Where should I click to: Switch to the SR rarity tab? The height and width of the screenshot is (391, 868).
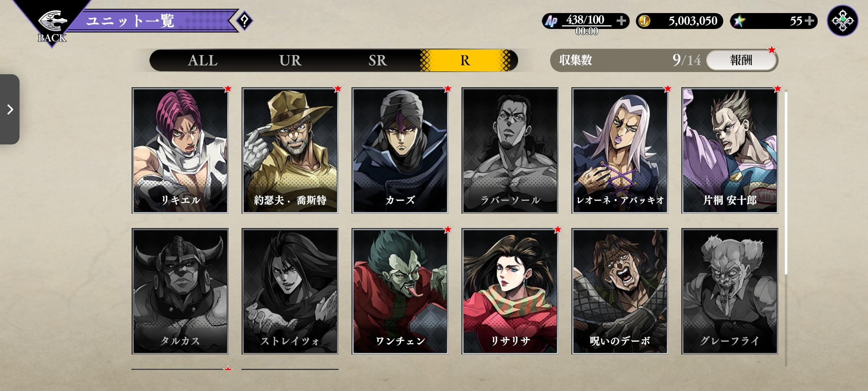(x=378, y=60)
